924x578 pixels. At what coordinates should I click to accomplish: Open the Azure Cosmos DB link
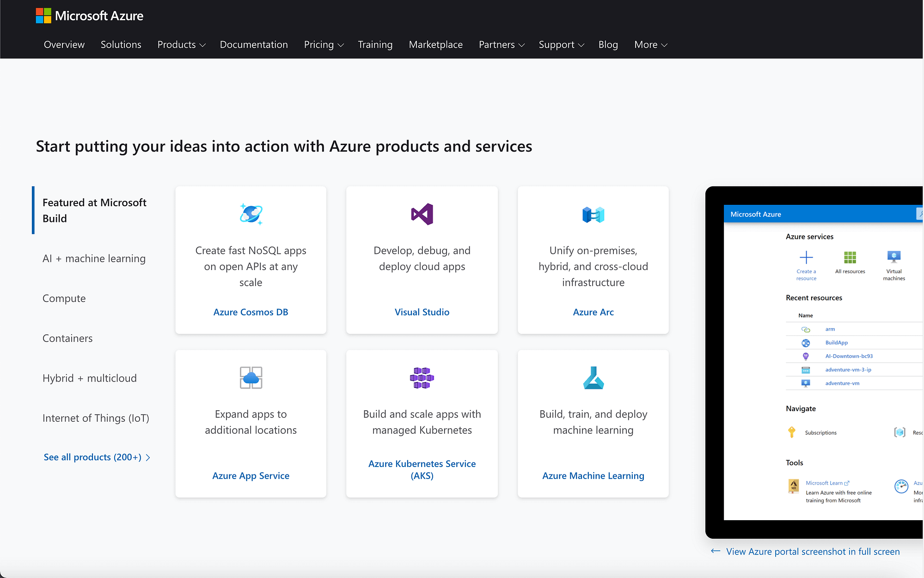[x=251, y=312]
